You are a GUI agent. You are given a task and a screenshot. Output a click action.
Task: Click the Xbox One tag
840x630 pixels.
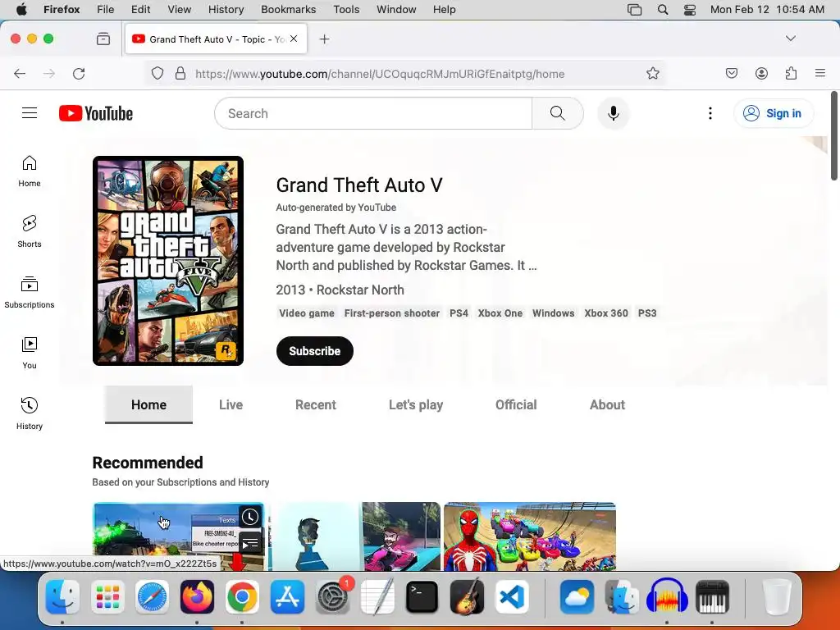click(500, 313)
